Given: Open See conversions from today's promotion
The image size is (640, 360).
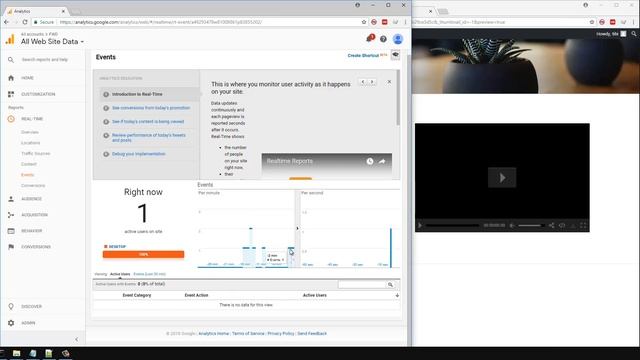Looking at the screenshot, I should tap(151, 108).
